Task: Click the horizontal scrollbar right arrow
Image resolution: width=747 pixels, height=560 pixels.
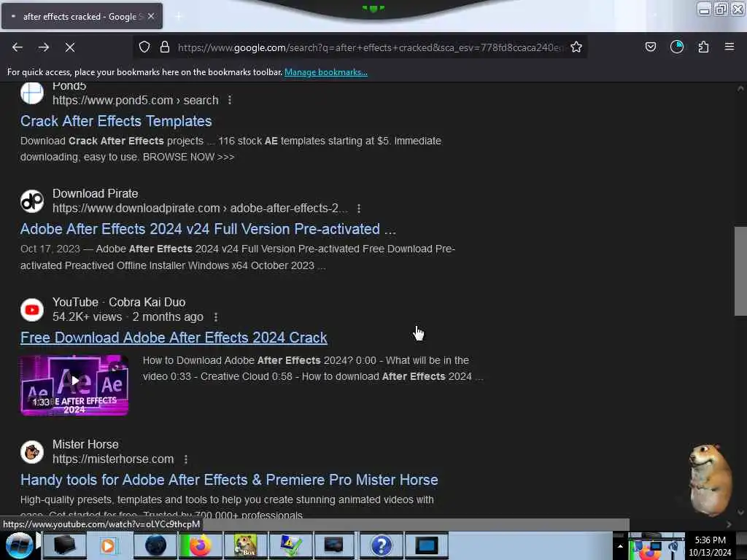Action: (729, 524)
